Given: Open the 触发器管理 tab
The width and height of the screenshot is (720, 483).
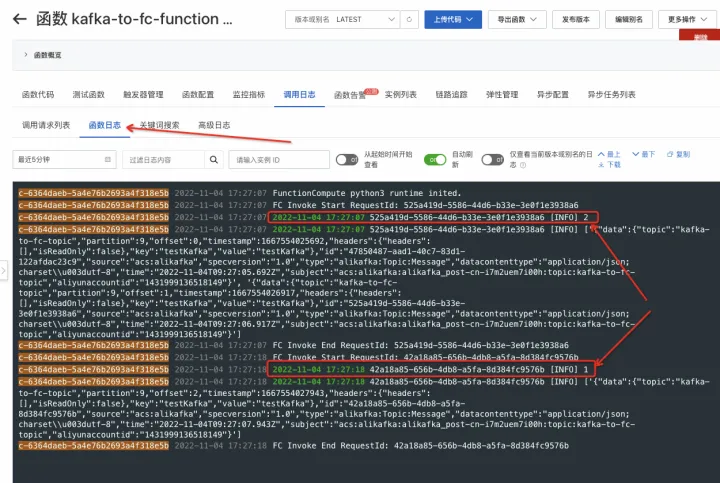Looking at the screenshot, I should click(143, 95).
